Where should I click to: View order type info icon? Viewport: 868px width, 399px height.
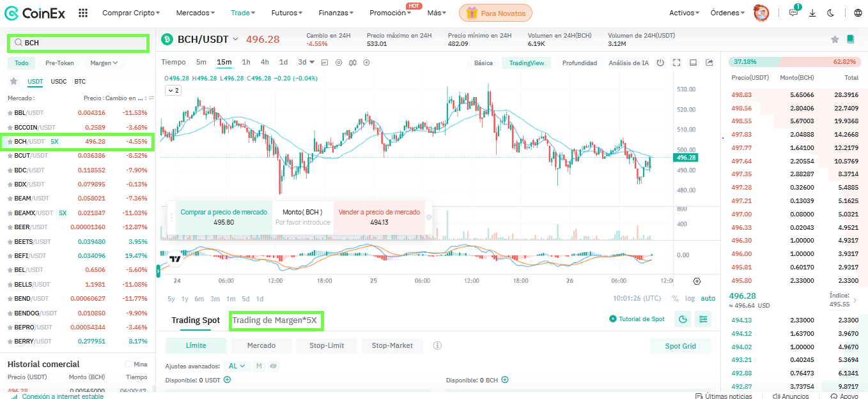[x=437, y=345]
